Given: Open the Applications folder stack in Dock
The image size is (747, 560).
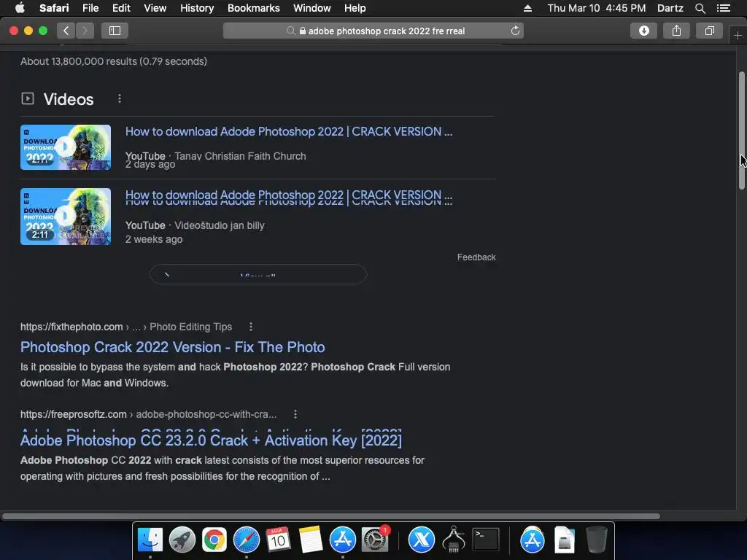Looking at the screenshot, I should [x=532, y=540].
